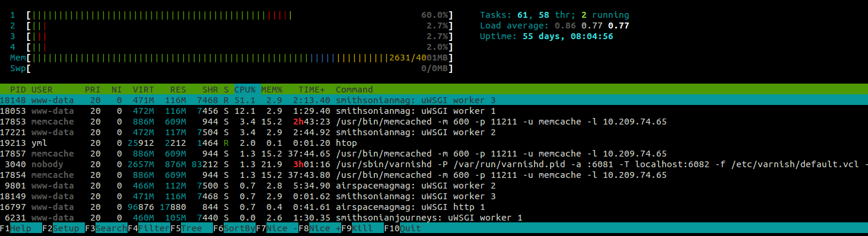The image size is (868, 236).
Task: Click F8 Nice + to raise niceness
Action: [x=320, y=228]
